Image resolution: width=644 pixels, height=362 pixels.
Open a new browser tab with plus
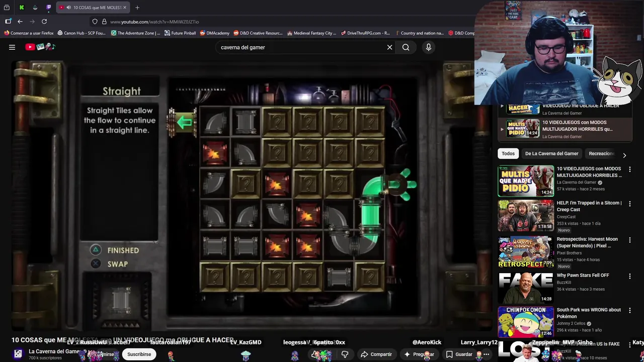tap(137, 8)
